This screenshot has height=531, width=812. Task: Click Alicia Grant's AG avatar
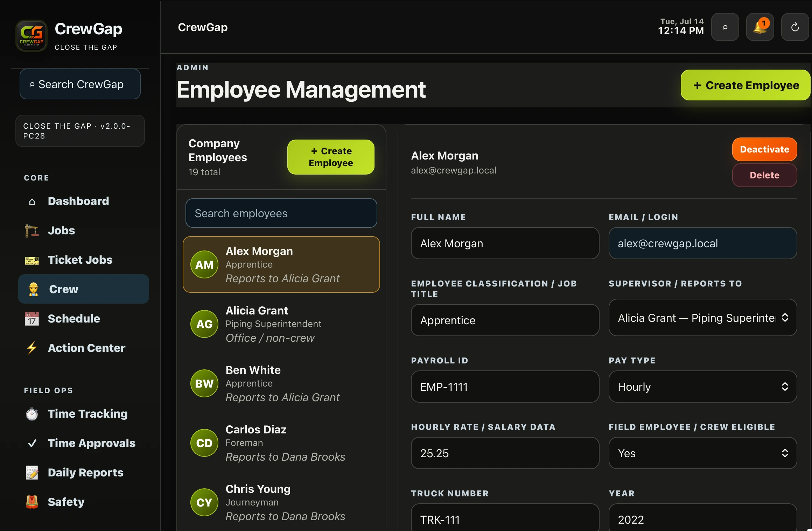204,324
